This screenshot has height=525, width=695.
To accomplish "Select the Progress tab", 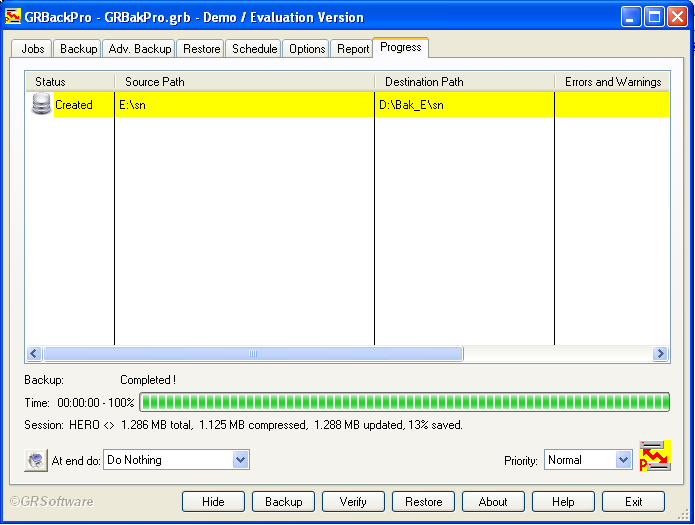I will [x=401, y=47].
